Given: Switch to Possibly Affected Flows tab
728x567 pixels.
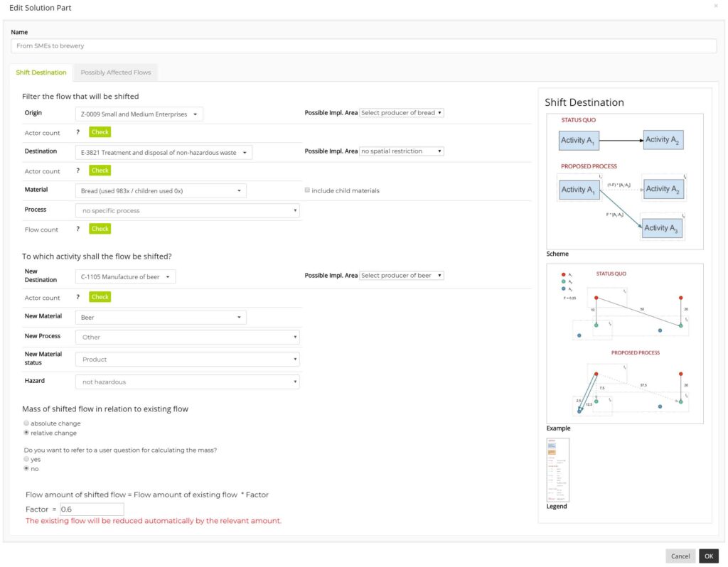Looking at the screenshot, I should (116, 72).
